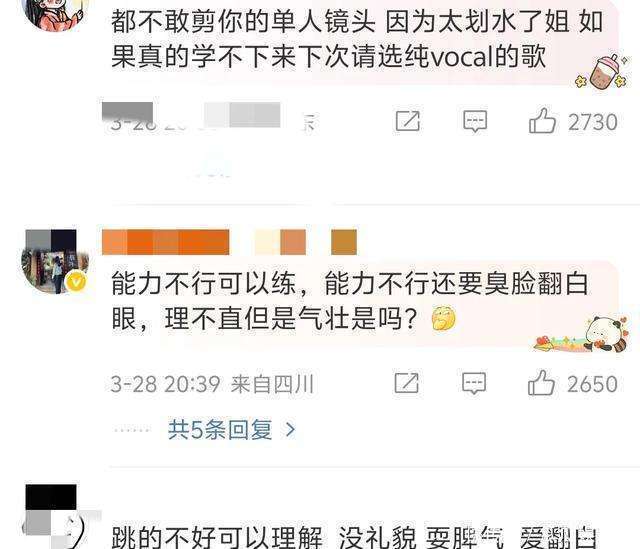Image resolution: width=640 pixels, height=549 pixels.
Task: Open first commenter's avatar at top
Action: 55,12
